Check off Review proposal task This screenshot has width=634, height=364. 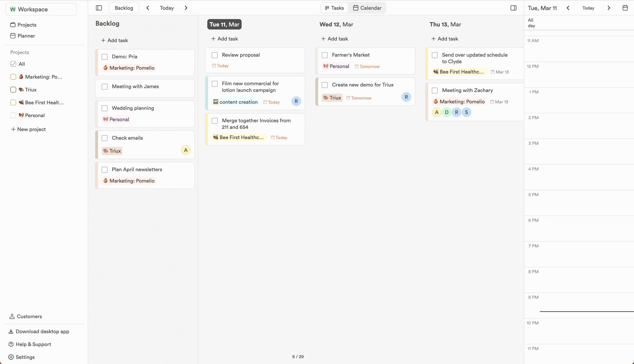pyautogui.click(x=215, y=55)
